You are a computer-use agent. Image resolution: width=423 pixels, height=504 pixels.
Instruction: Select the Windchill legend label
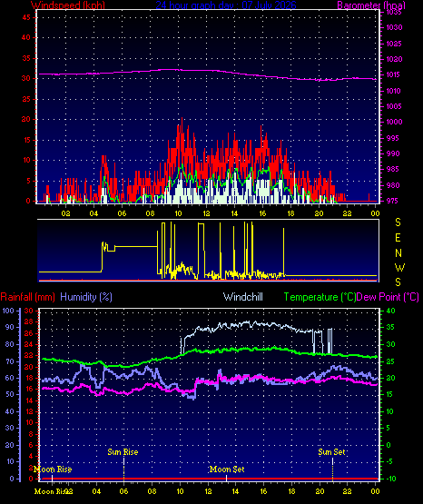(x=242, y=297)
